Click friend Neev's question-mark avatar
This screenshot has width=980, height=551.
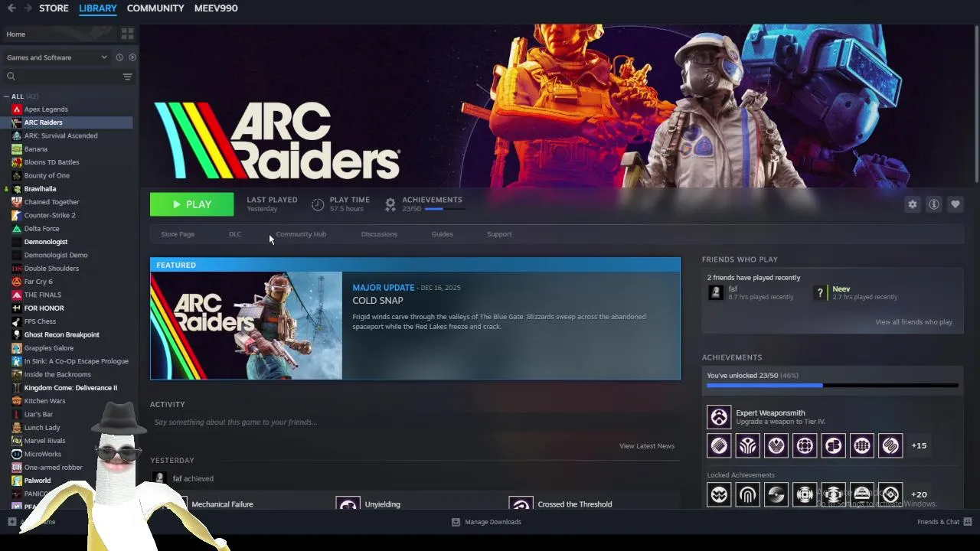(820, 292)
